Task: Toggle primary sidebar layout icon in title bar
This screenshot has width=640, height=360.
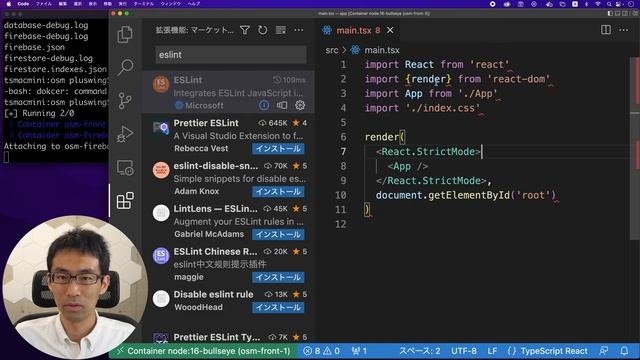Action: [x=610, y=13]
